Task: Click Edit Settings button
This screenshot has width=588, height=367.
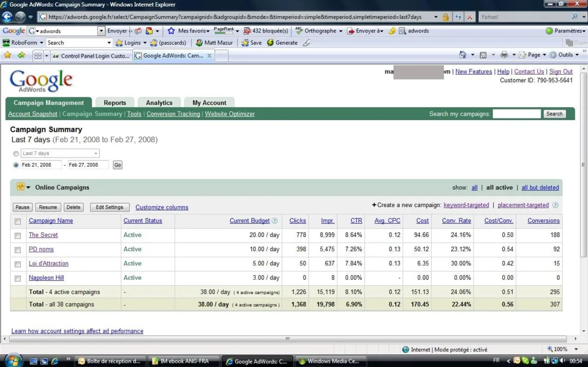Action: [110, 207]
